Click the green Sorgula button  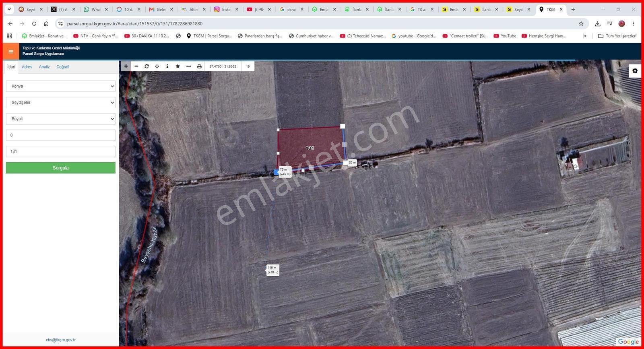pyautogui.click(x=61, y=168)
